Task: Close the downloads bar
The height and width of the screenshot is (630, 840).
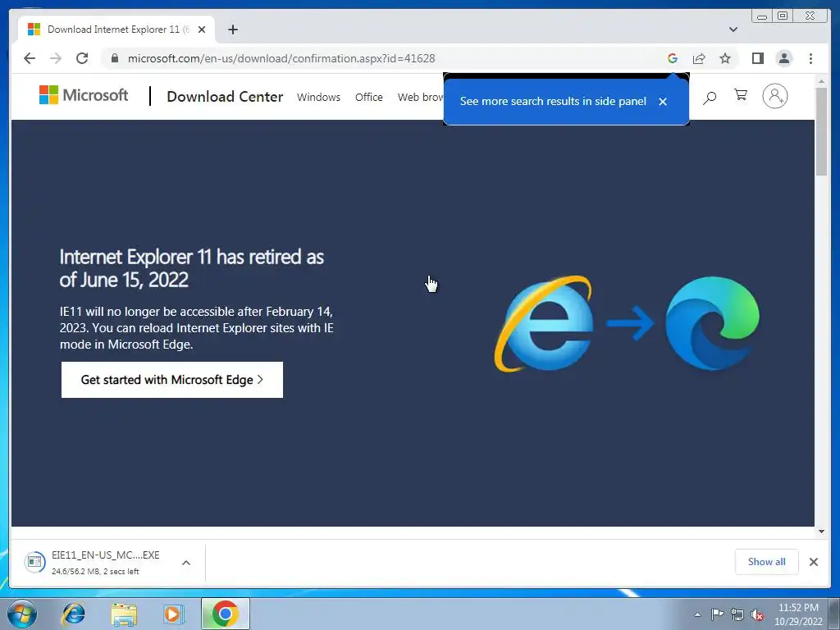Action: tap(813, 561)
